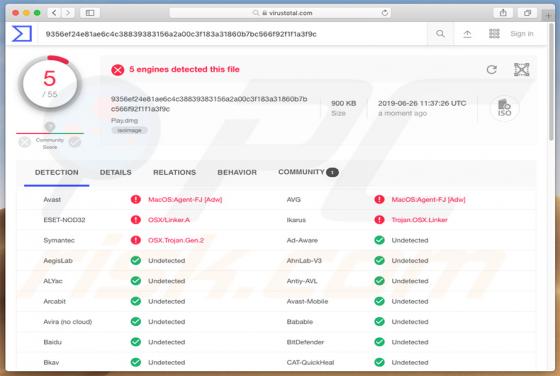
Task: Show all tabs in Safari
Action: click(527, 13)
